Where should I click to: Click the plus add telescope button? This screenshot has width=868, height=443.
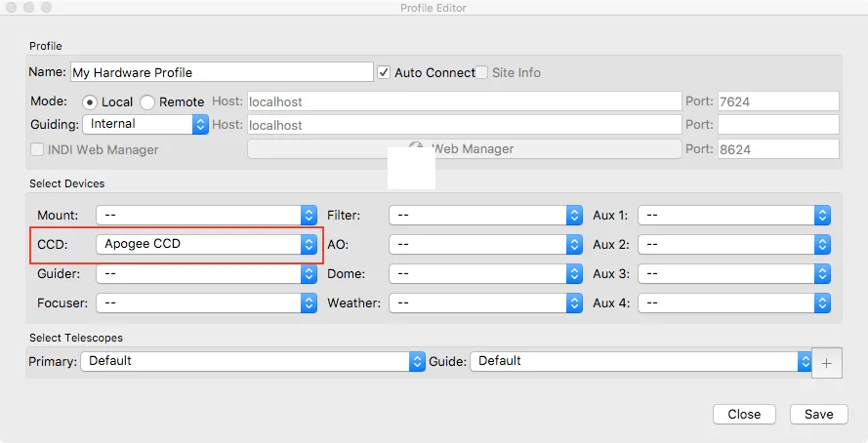(827, 363)
